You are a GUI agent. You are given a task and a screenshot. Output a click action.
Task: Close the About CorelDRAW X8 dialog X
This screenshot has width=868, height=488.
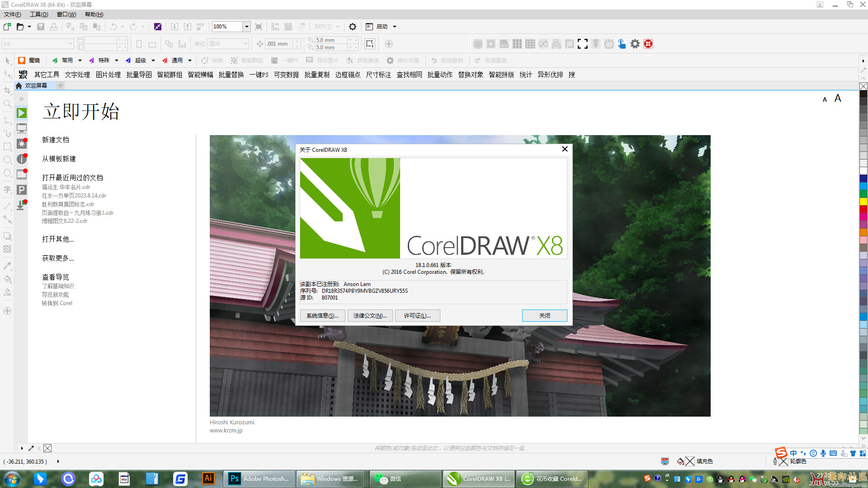(x=565, y=149)
